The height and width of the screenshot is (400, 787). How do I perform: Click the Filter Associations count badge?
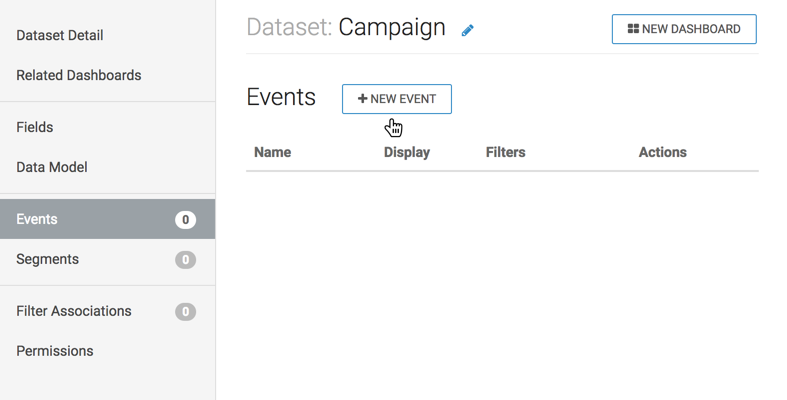click(185, 312)
